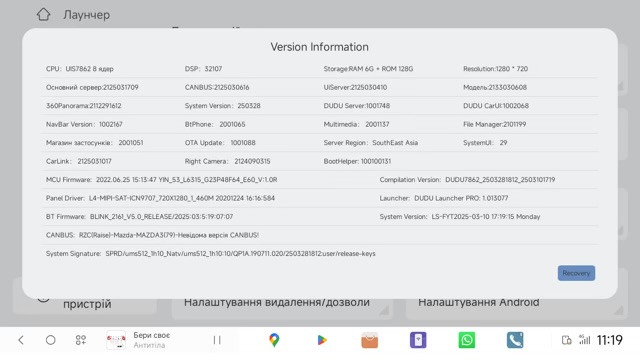Tap the circle home button in navbar
Image resolution: width=640 pixels, height=360 pixels.
tap(51, 340)
